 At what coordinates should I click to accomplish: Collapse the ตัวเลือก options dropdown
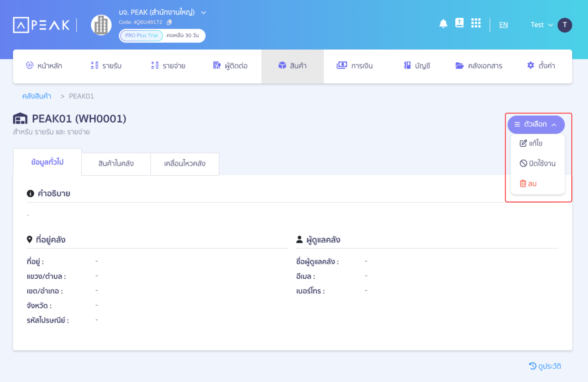[536, 124]
